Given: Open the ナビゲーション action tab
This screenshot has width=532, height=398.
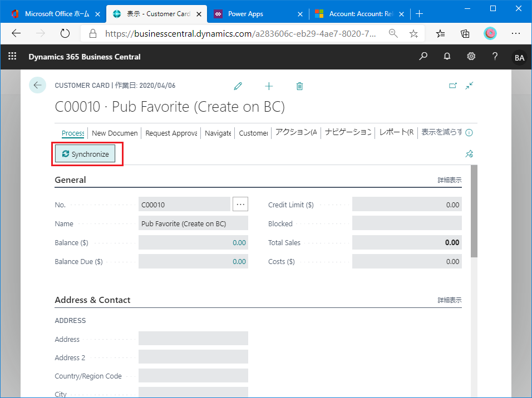Looking at the screenshot, I should pos(348,132).
